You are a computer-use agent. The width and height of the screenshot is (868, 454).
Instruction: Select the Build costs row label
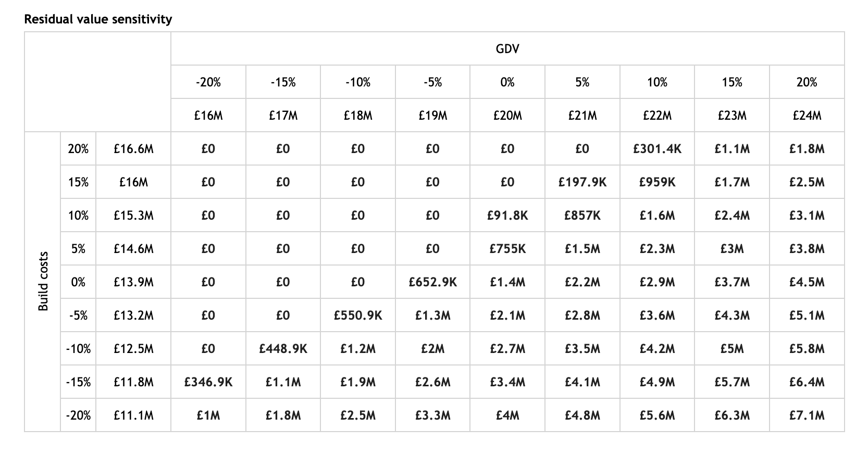[43, 282]
